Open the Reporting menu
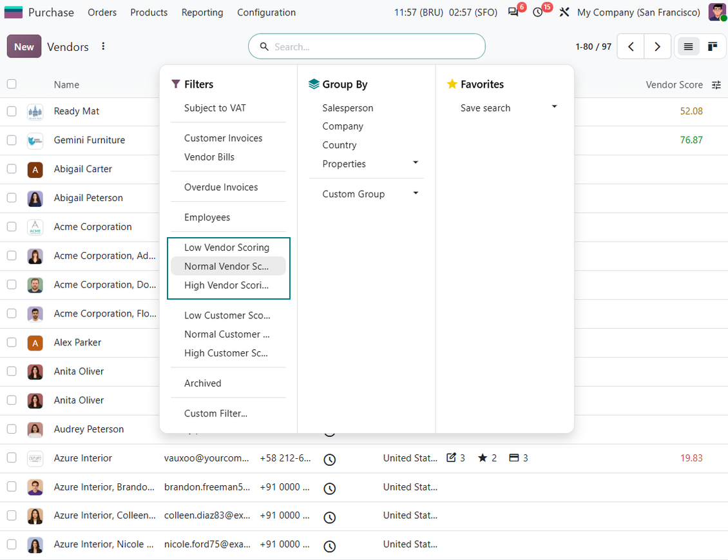Image resolution: width=728 pixels, height=560 pixels. [202, 12]
